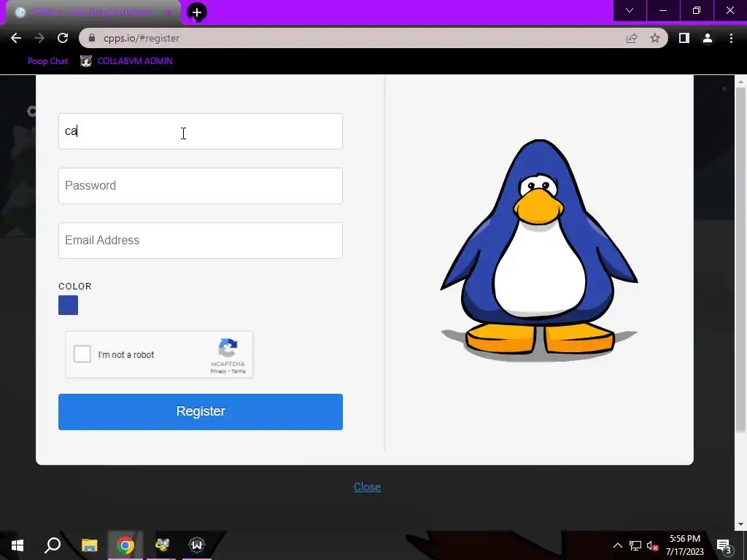
Task: Click the muted volume tray icon
Action: 652,545
